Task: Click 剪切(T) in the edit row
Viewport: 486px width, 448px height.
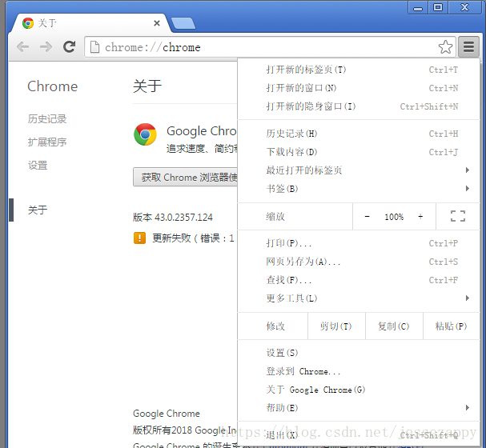Action: point(336,326)
